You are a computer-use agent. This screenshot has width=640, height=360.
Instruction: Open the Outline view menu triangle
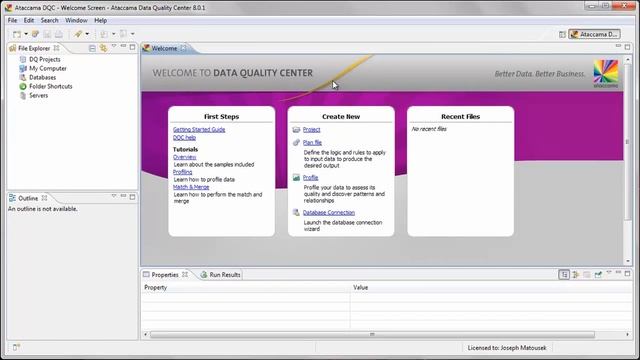(x=114, y=196)
